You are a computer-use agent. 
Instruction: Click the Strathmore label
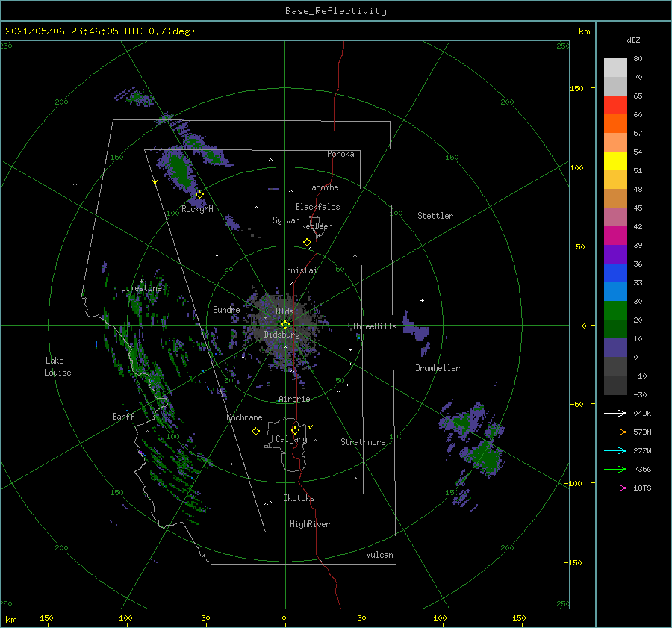point(363,442)
